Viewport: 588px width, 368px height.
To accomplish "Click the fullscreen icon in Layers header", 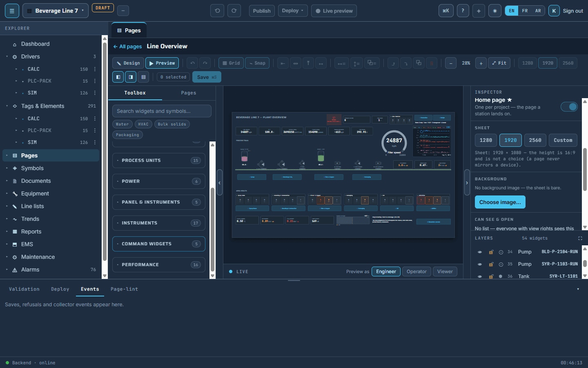I will tap(580, 238).
